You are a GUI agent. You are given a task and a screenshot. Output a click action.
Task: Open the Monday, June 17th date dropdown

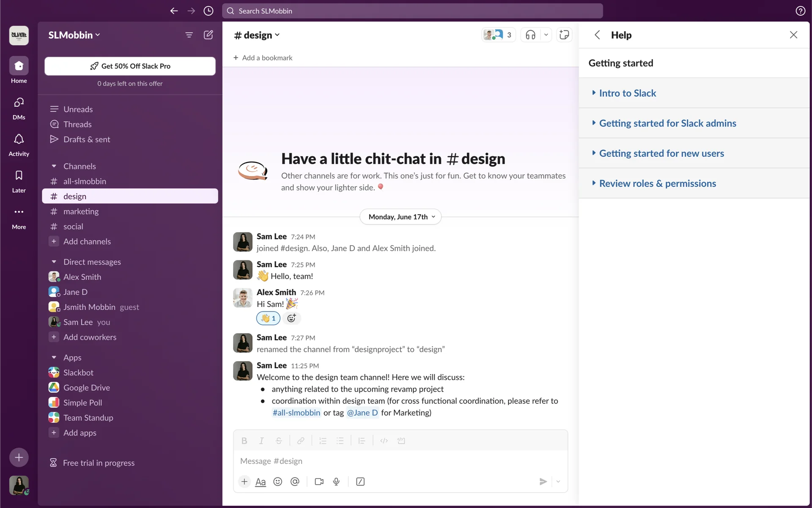coord(401,217)
